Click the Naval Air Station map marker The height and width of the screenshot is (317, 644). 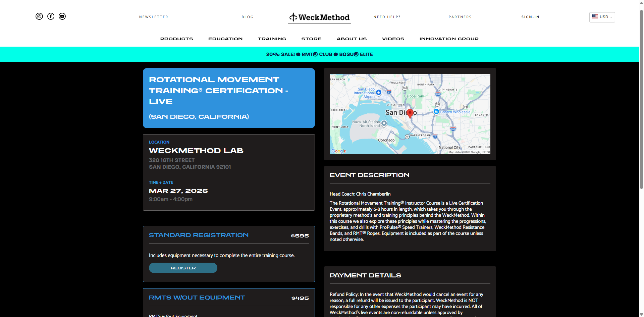point(384,123)
